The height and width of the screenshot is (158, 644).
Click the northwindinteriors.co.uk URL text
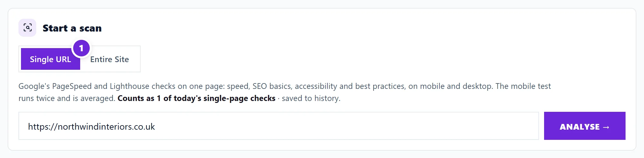pyautogui.click(x=91, y=126)
